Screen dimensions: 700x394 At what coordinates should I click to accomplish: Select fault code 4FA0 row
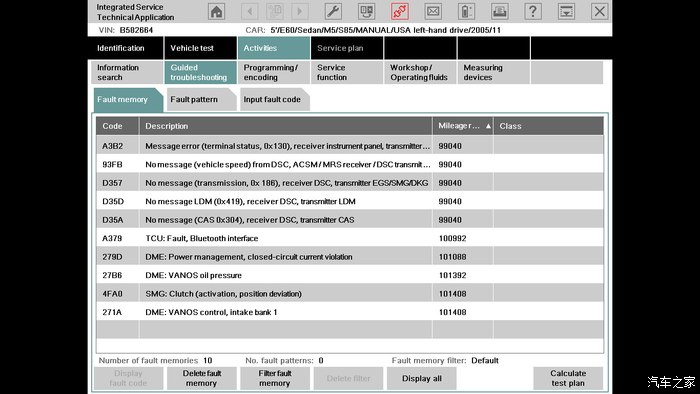[x=350, y=294]
